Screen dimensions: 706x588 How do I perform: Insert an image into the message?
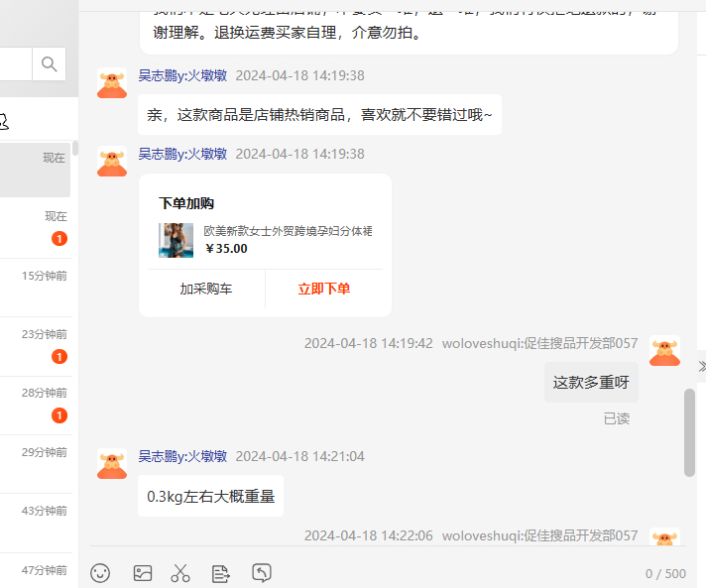[143, 573]
